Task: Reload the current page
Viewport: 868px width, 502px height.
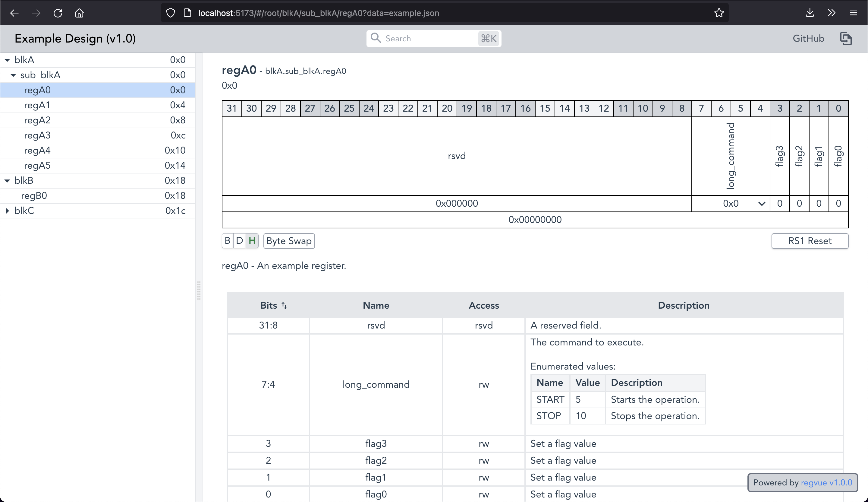Action: coord(58,13)
